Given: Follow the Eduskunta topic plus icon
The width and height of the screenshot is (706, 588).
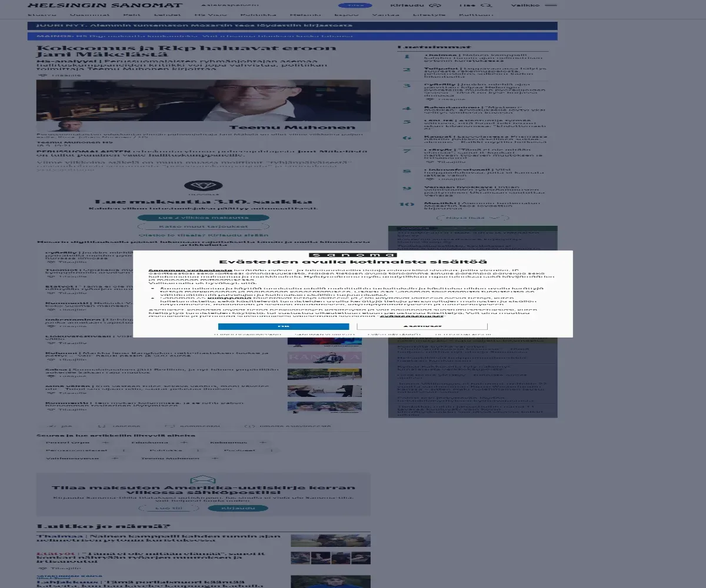Looking at the screenshot, I should pyautogui.click(x=184, y=442).
